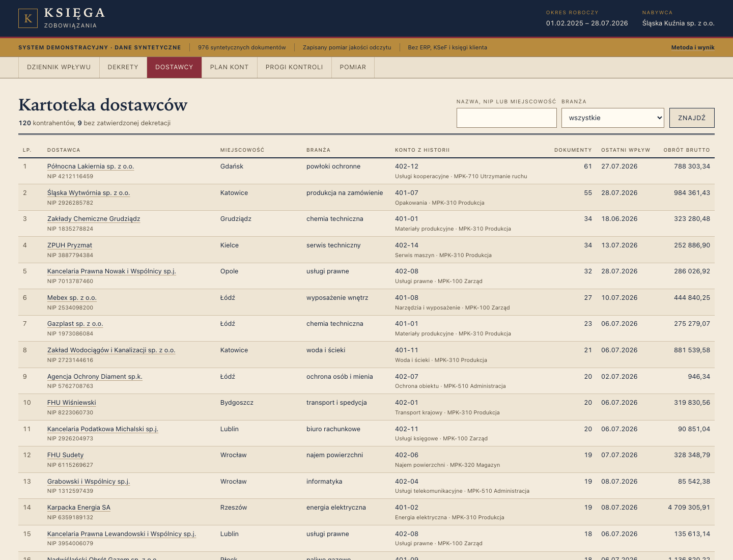Image resolution: width=733 pixels, height=560 pixels.
Task: Click buyer name Śląska Kuźnia sp. z o.o.
Action: 679,23
